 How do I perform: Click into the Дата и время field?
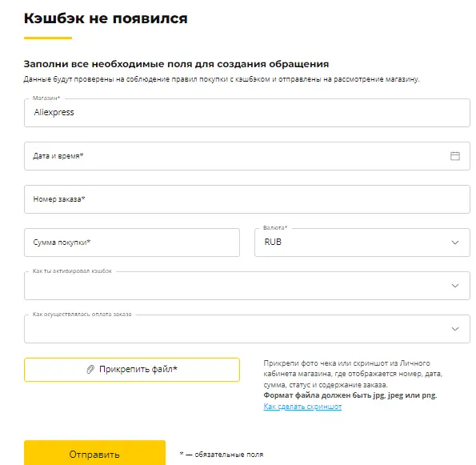tap(247, 156)
